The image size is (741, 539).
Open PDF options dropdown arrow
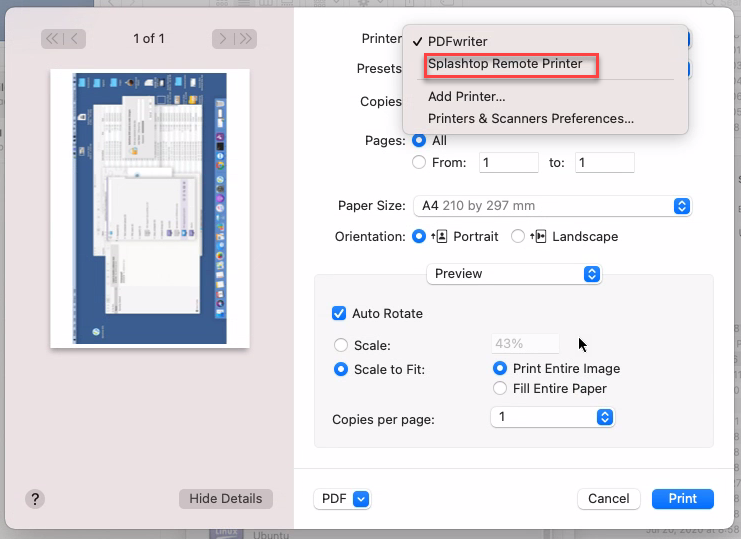361,499
